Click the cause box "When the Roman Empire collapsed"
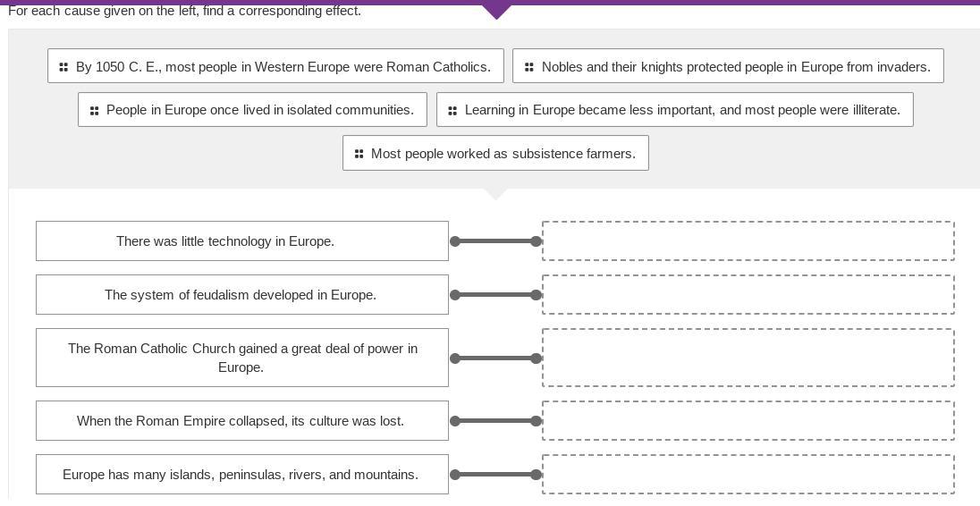This screenshot has height=506, width=980. (x=241, y=420)
